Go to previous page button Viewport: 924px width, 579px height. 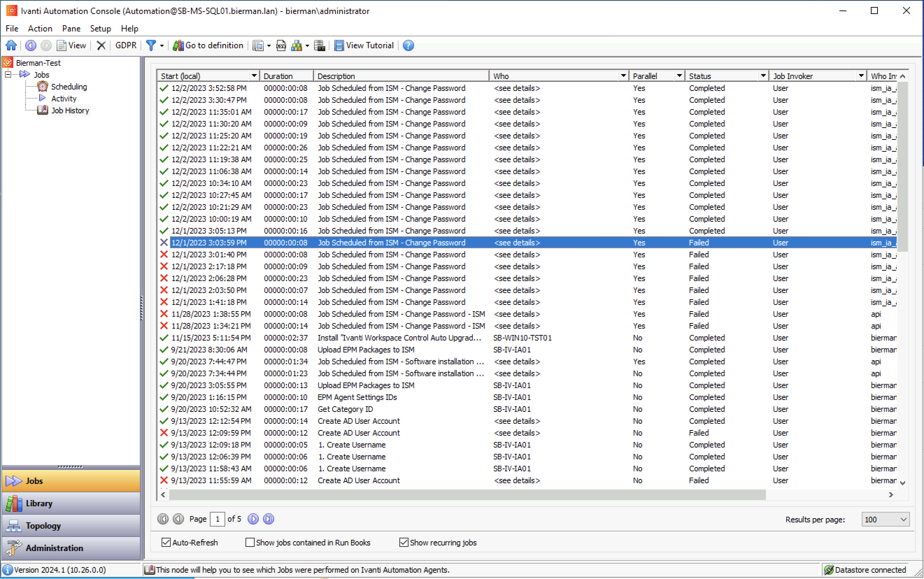178,519
